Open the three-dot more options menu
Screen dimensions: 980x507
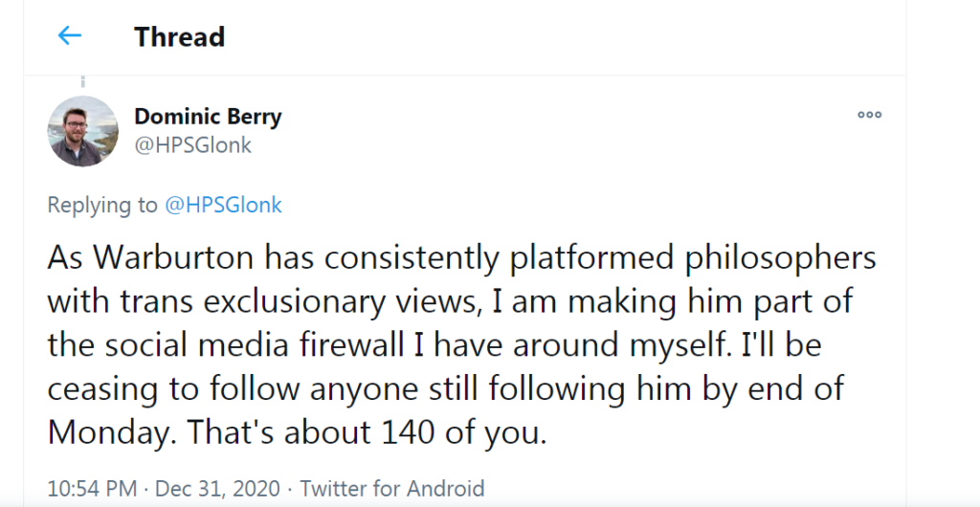click(869, 115)
